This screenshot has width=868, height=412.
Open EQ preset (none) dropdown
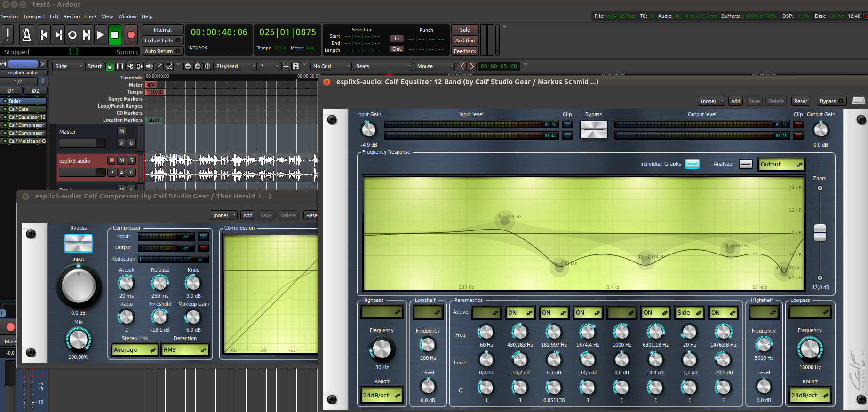click(x=712, y=101)
